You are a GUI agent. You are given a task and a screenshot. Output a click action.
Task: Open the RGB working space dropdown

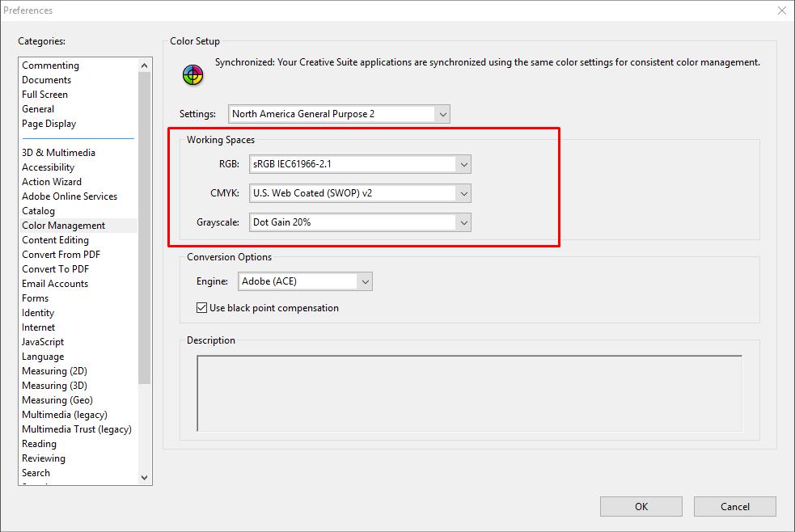point(360,164)
